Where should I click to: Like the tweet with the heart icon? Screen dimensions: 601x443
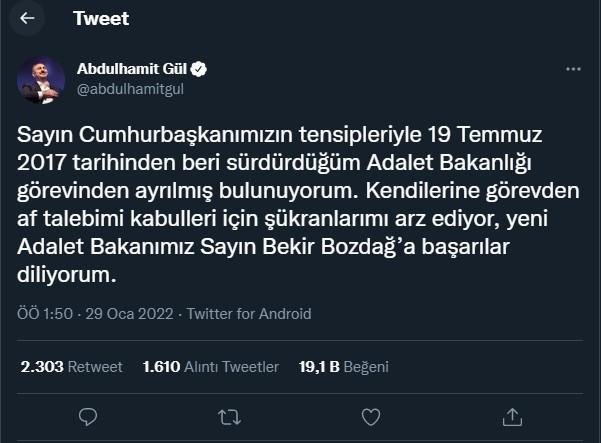click(371, 414)
